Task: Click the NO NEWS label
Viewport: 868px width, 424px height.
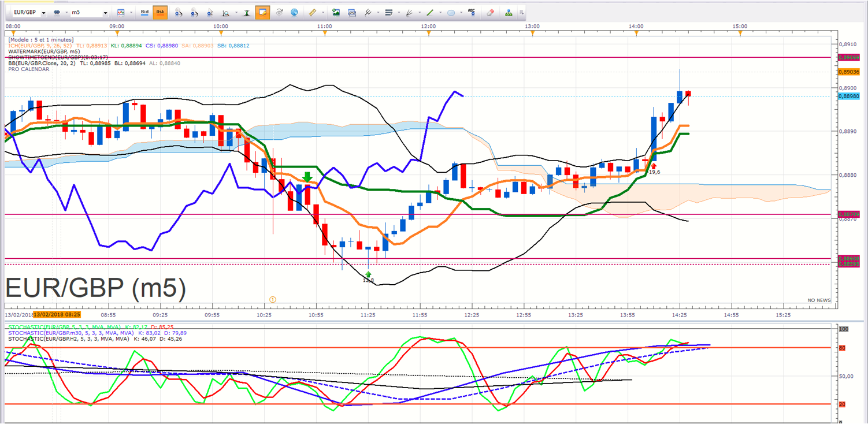Action: 819,300
